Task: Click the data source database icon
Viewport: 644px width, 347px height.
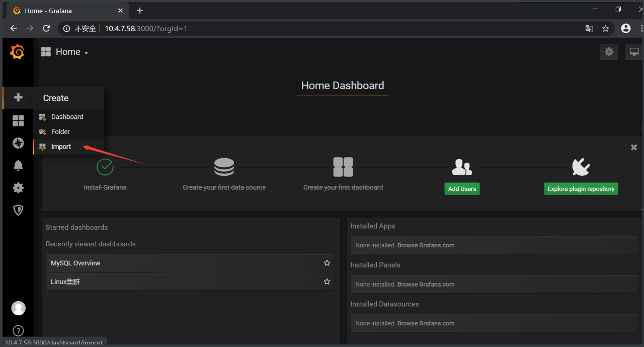Action: 224,167
